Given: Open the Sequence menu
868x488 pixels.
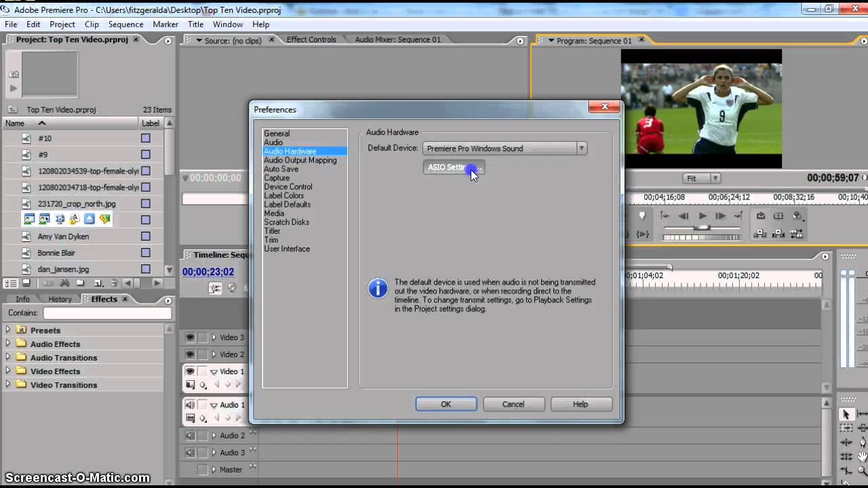Looking at the screenshot, I should [x=125, y=24].
